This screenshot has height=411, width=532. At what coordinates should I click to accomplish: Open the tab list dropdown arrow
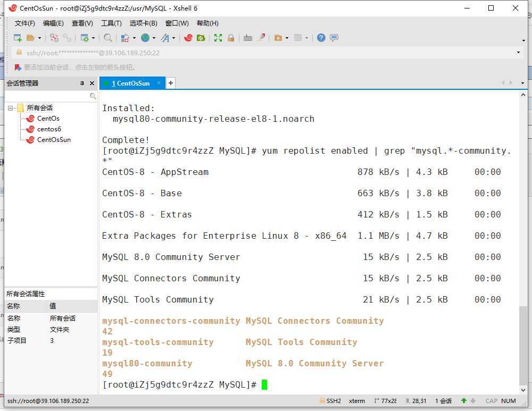pos(522,83)
